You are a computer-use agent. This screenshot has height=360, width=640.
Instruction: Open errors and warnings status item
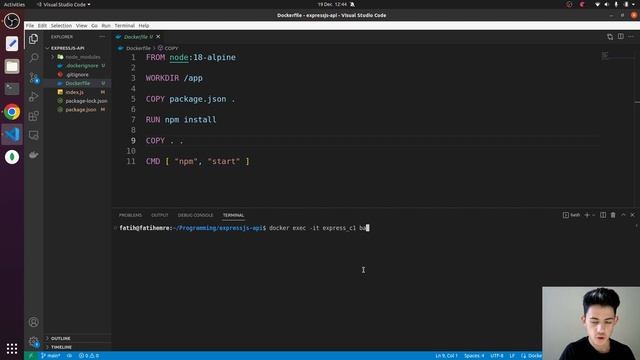click(89, 356)
